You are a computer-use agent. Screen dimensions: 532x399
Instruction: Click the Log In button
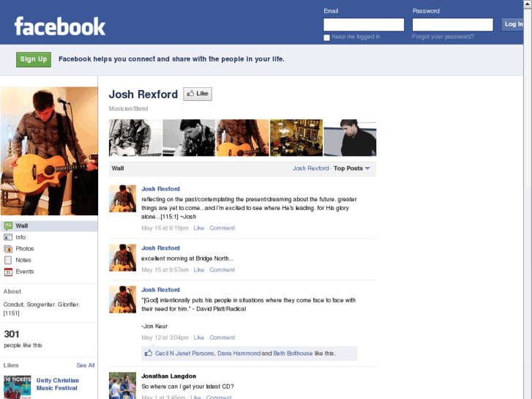[x=513, y=24]
